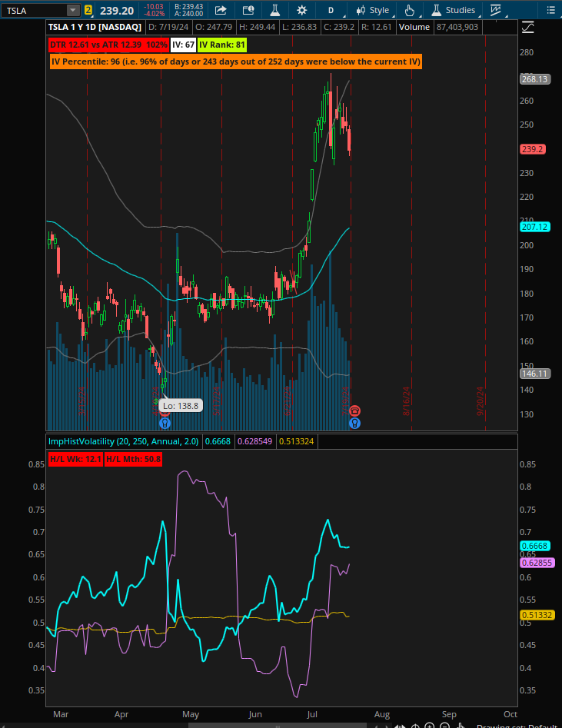Screen dimensions: 562x728
Task: Click the gold 0.513324 study value
Action: click(x=296, y=441)
